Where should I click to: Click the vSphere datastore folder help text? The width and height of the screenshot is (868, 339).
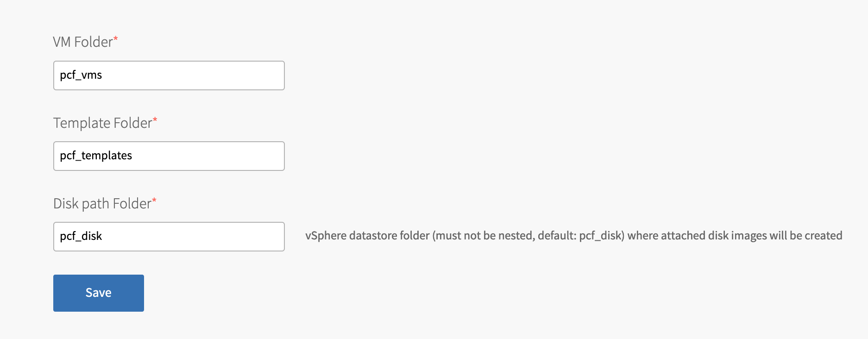click(573, 236)
